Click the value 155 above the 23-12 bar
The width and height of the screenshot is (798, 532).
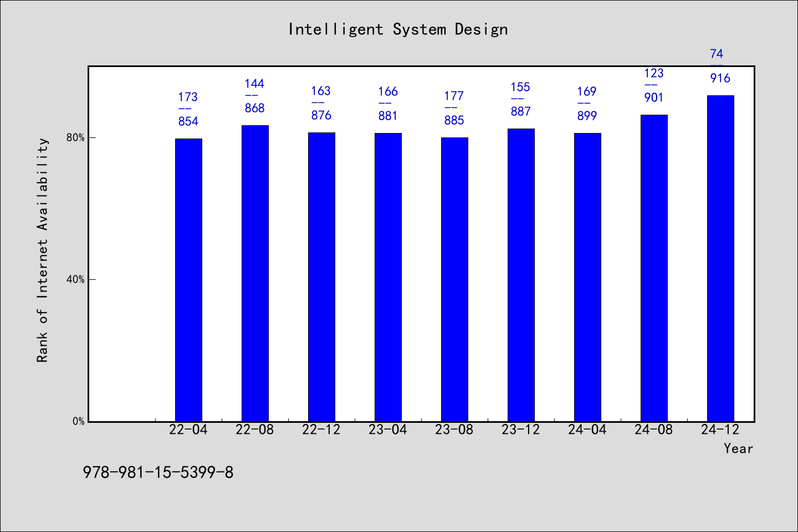pyautogui.click(x=520, y=87)
